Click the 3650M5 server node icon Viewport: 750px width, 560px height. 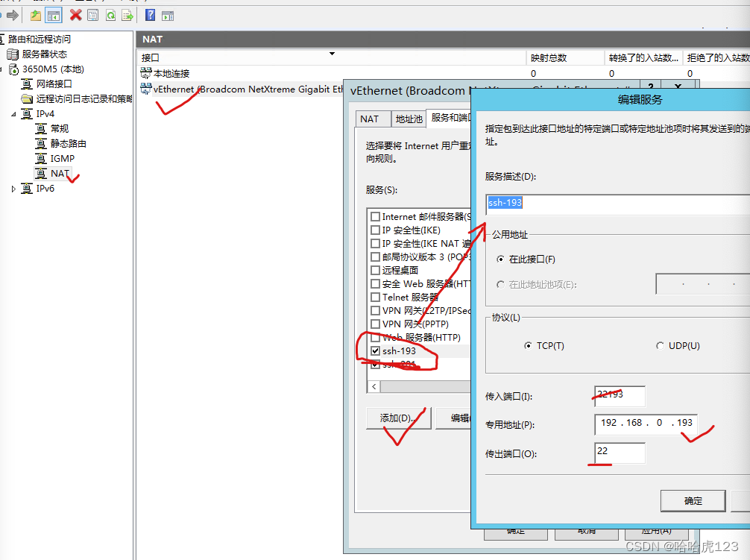coord(14,69)
